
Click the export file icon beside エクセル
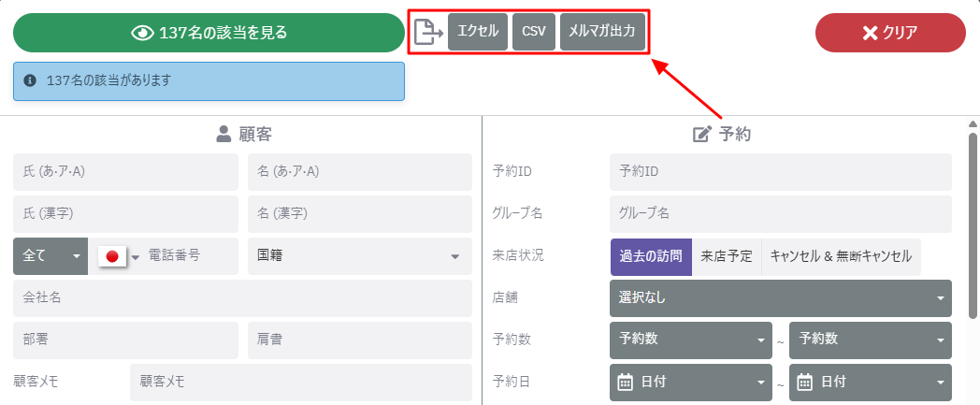(x=428, y=32)
